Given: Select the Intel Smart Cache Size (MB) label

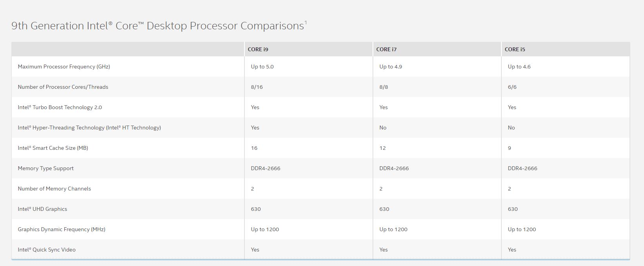Looking at the screenshot, I should [x=53, y=148].
